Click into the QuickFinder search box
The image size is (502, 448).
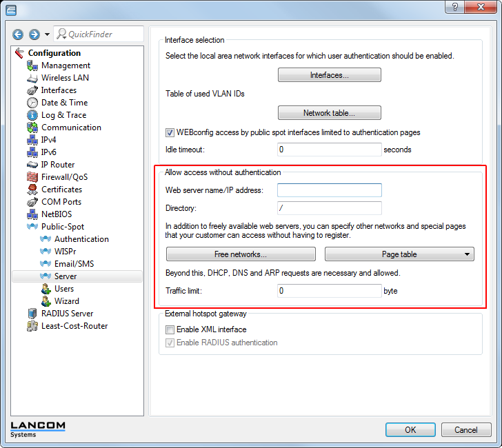pyautogui.click(x=102, y=34)
